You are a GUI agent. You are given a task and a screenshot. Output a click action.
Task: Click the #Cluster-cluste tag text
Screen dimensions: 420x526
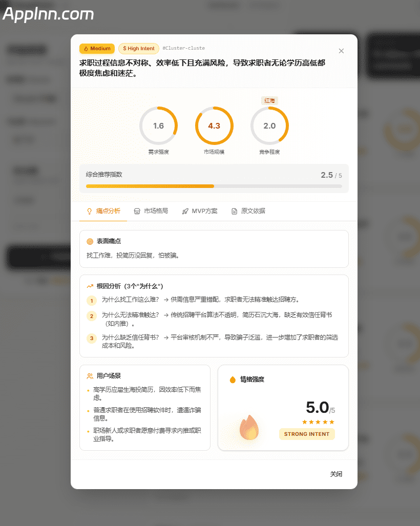pyautogui.click(x=184, y=48)
